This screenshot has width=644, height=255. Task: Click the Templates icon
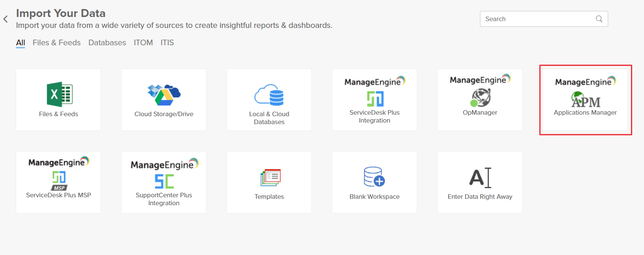[x=270, y=178]
